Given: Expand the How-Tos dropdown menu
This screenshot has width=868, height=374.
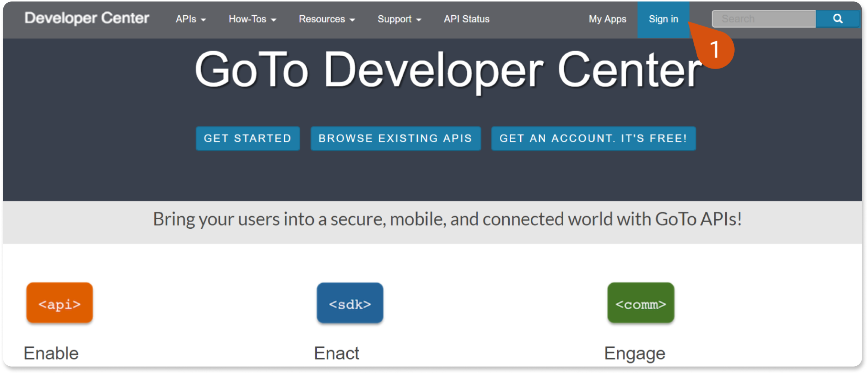Looking at the screenshot, I should [252, 19].
